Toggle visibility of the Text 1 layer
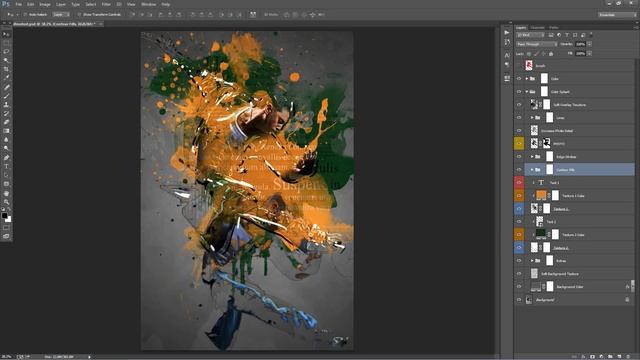 click(x=519, y=183)
